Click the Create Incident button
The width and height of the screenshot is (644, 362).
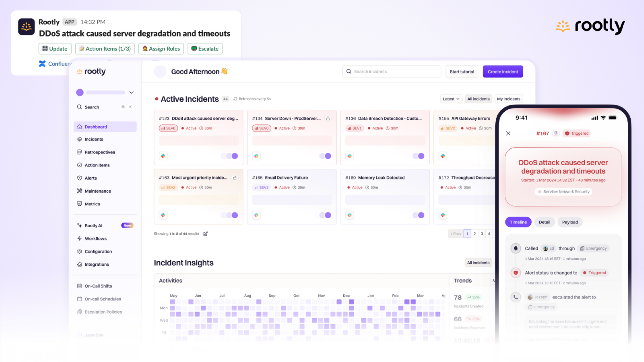[x=503, y=72]
